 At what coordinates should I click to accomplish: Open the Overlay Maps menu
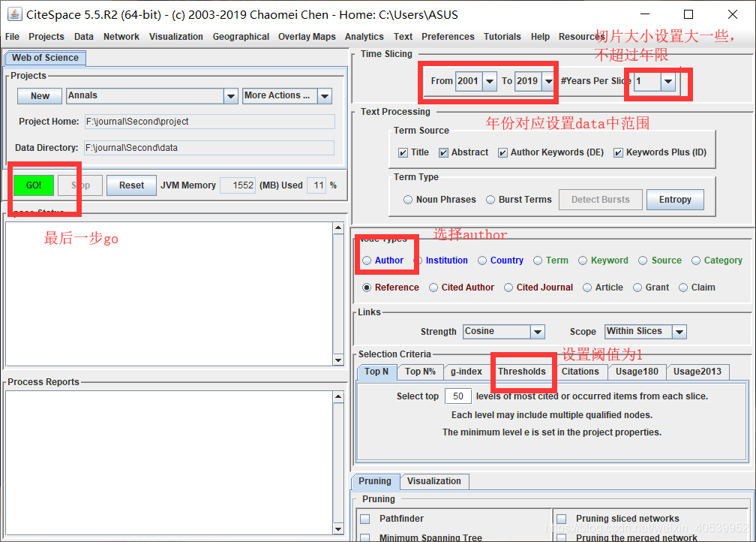(x=307, y=37)
